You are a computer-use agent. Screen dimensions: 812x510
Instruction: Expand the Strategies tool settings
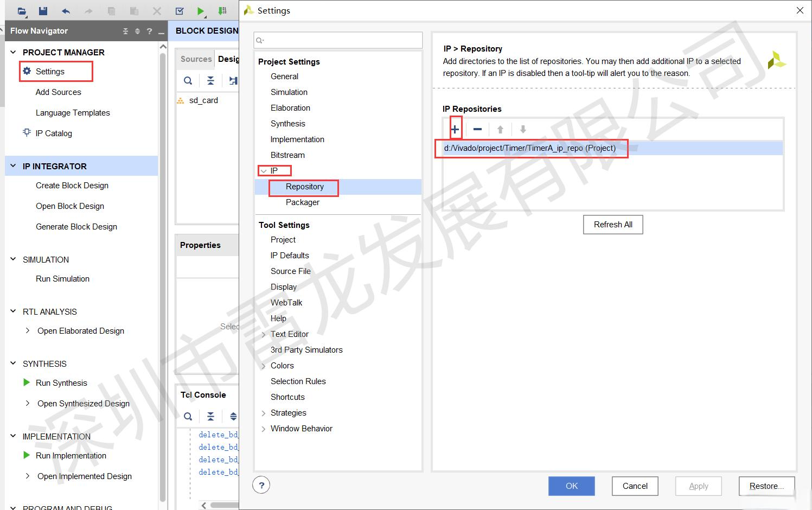click(264, 413)
